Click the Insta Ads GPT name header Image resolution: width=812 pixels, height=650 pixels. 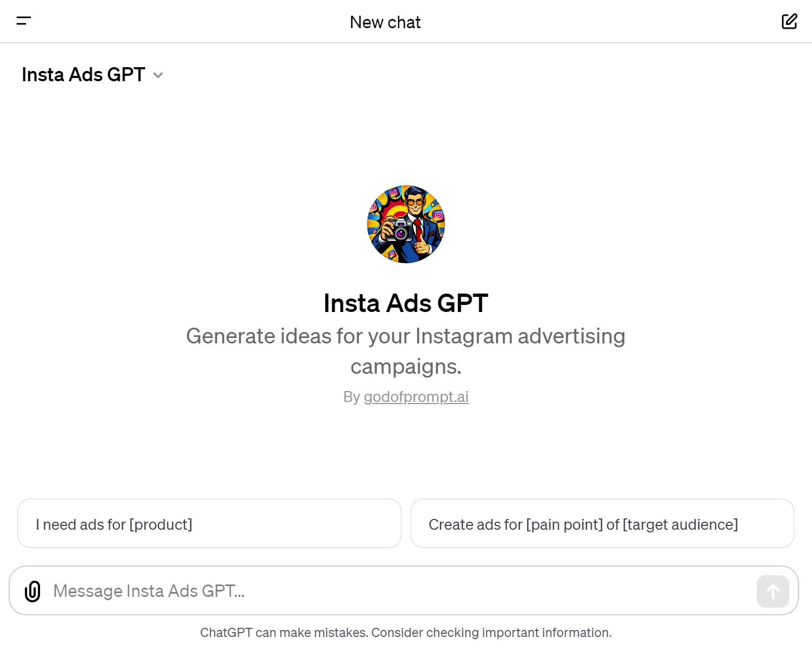pos(83,75)
